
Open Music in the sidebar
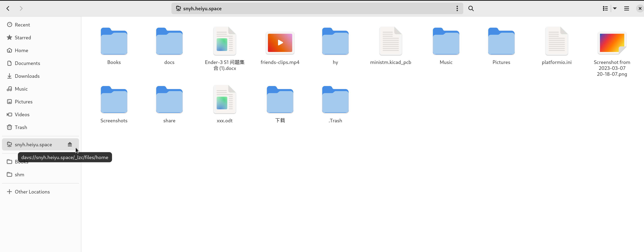coord(40,89)
